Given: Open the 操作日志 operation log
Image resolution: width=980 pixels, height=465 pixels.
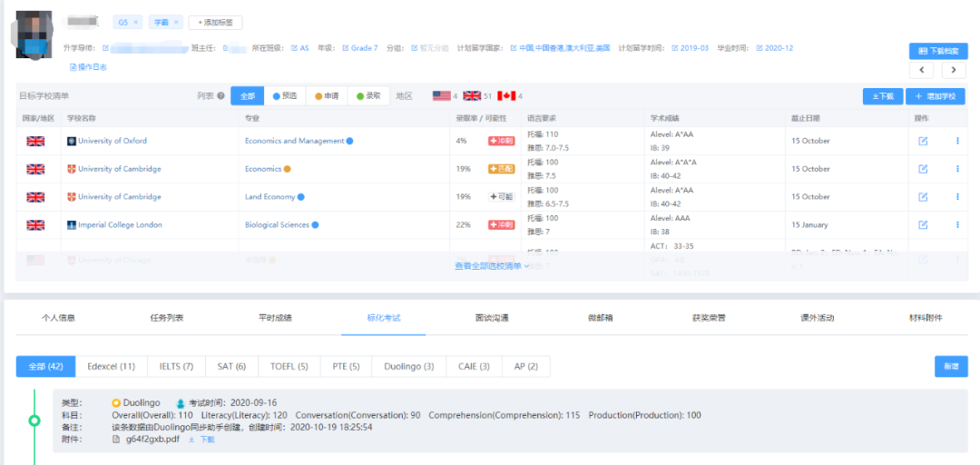Looking at the screenshot, I should coord(88,67).
